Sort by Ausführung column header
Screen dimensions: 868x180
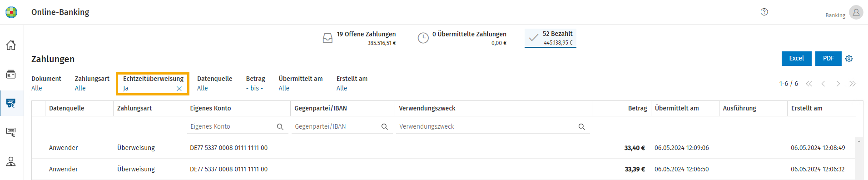click(x=753, y=109)
